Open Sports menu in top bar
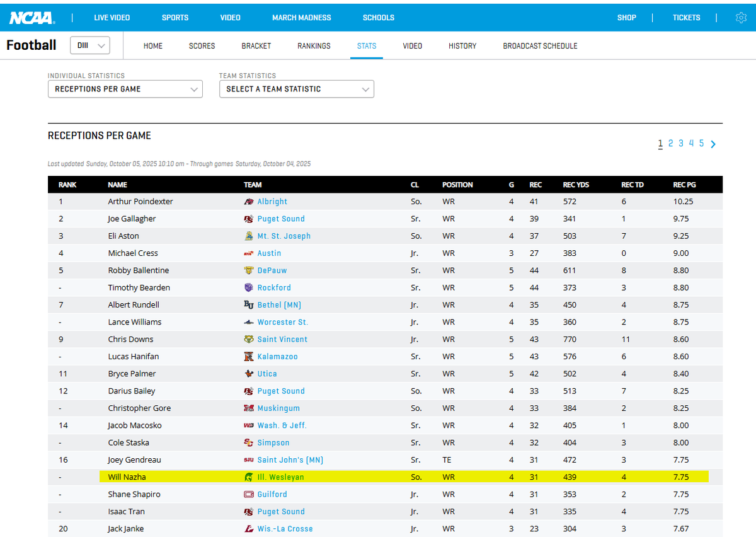 tap(175, 18)
